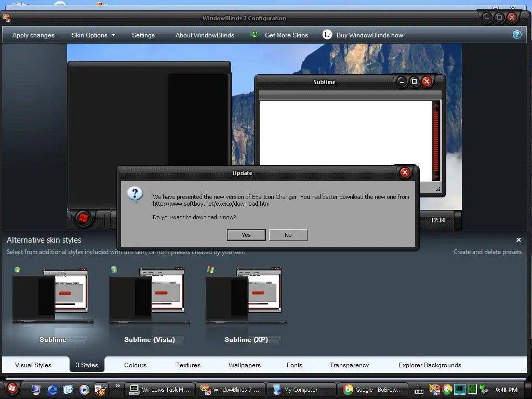Screen dimensions: 532x399
Task: Click Yes in the Update dialog
Action: [x=246, y=235]
